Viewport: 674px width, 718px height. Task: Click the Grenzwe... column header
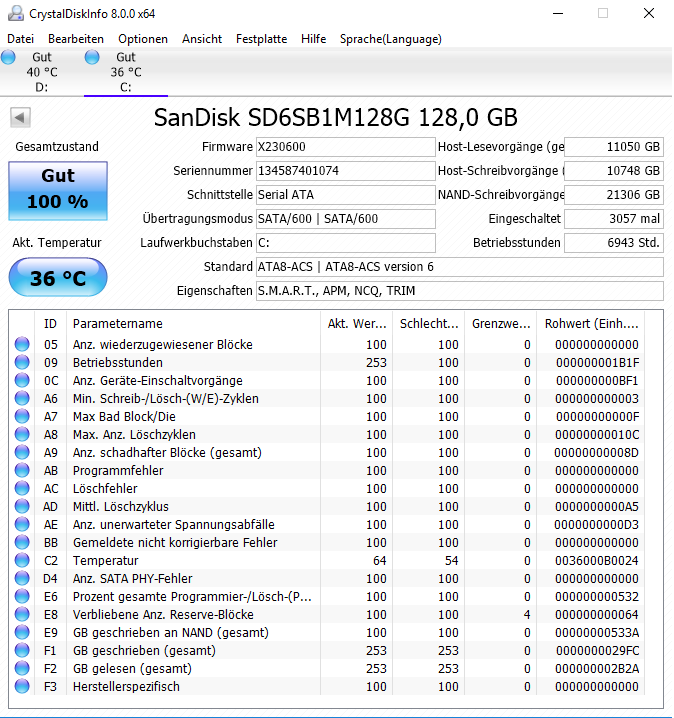pyautogui.click(x=501, y=324)
